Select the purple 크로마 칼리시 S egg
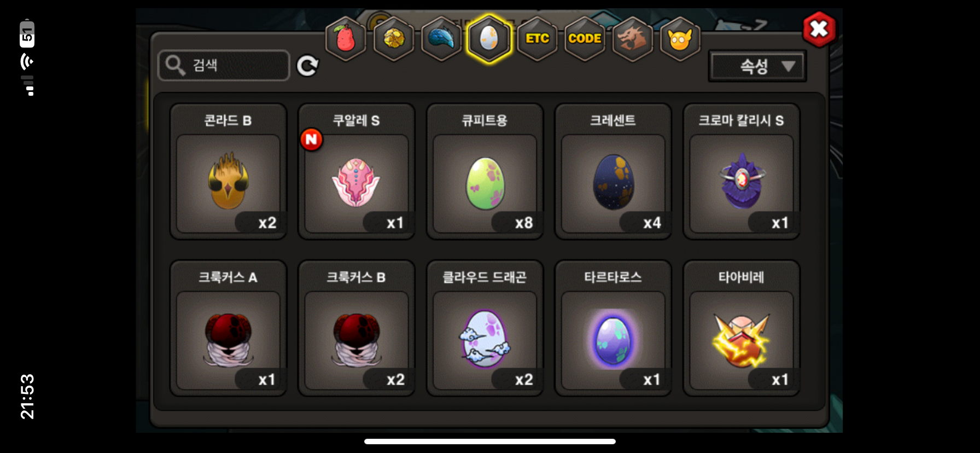This screenshot has height=453, width=980. (x=741, y=172)
